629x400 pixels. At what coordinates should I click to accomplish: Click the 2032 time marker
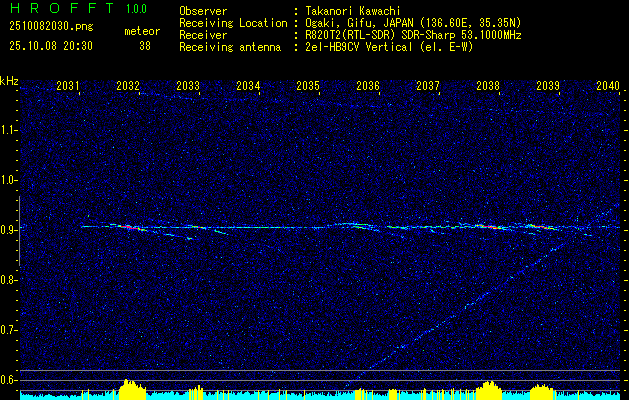(128, 86)
